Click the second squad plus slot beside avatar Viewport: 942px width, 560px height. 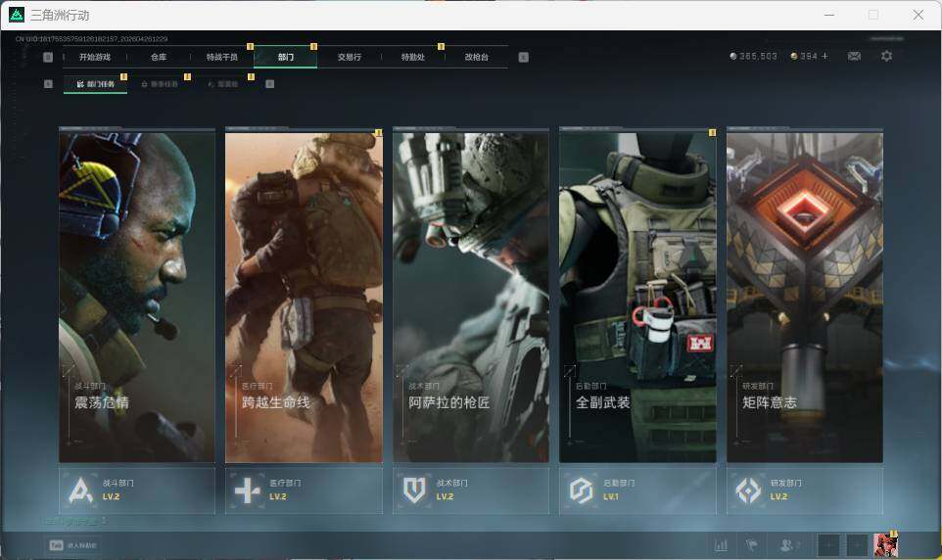[857, 545]
